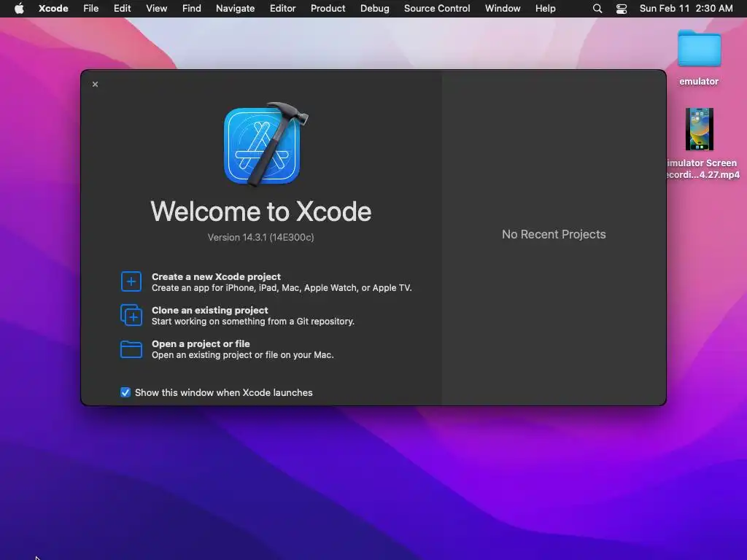Open the Navigate menu
This screenshot has width=747, height=560.
(x=236, y=9)
